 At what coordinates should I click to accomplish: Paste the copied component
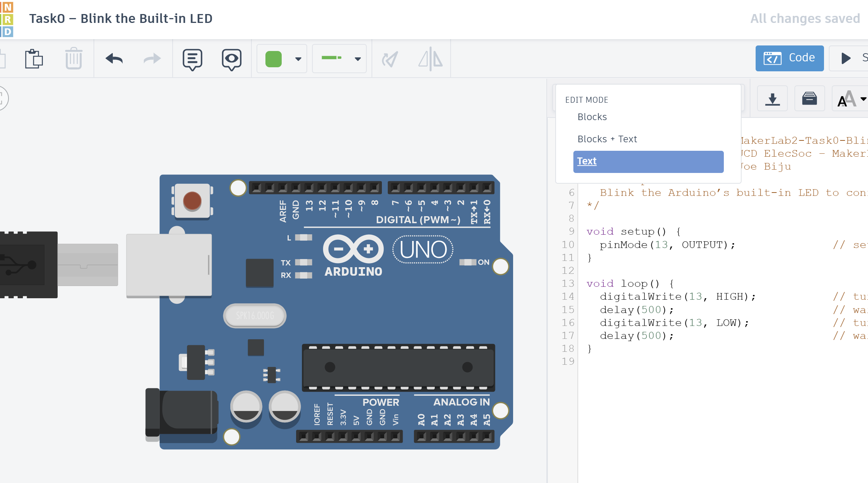pos(34,58)
